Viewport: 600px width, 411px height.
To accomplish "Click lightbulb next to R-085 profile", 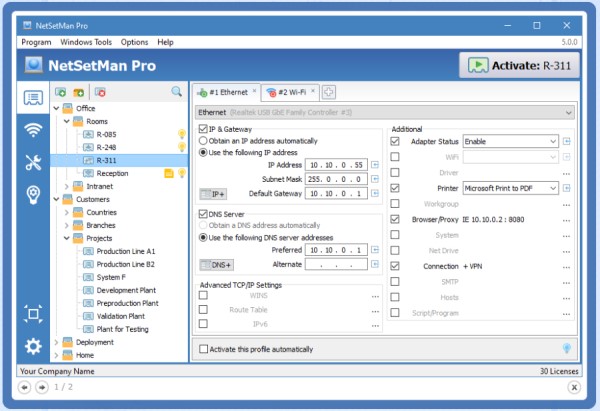I will (182, 134).
